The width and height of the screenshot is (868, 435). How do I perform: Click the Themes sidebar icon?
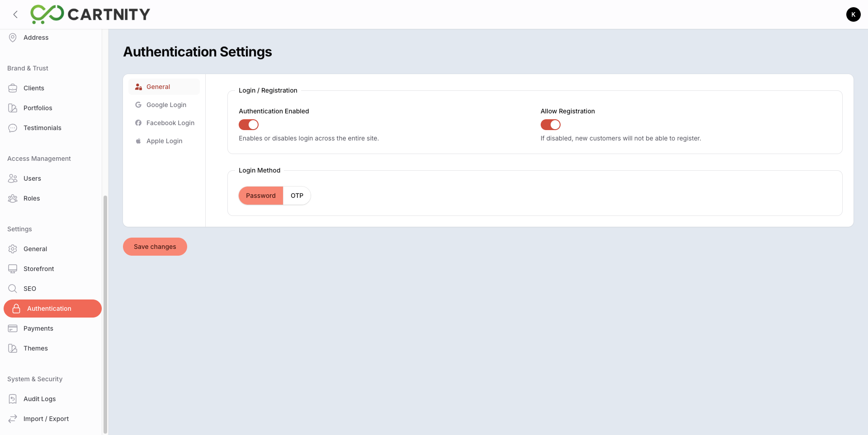click(x=13, y=348)
